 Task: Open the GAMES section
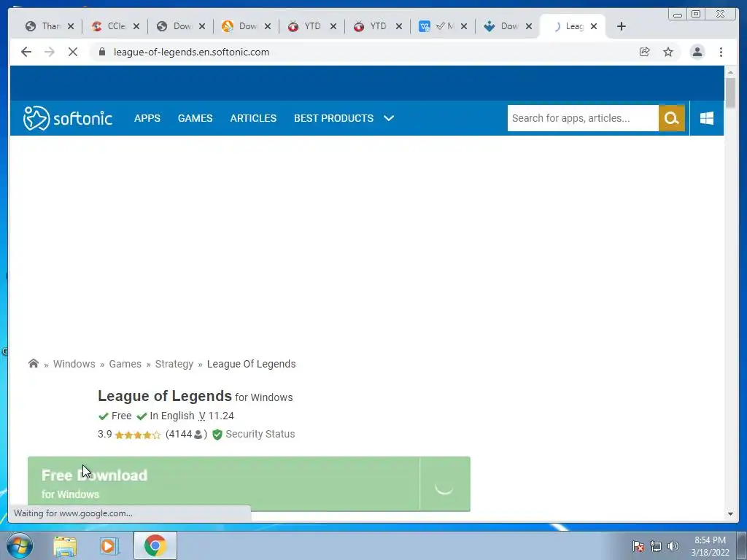196,118
